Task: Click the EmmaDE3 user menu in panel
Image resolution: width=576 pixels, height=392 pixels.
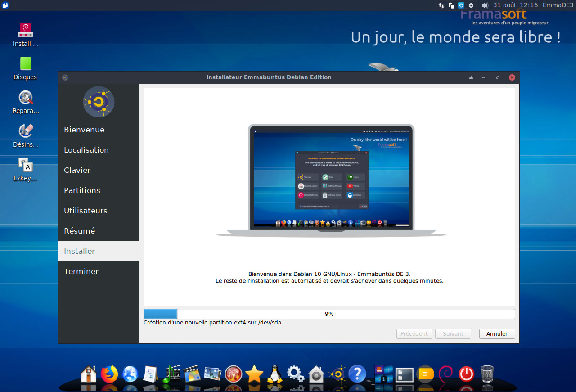Action: [558, 5]
